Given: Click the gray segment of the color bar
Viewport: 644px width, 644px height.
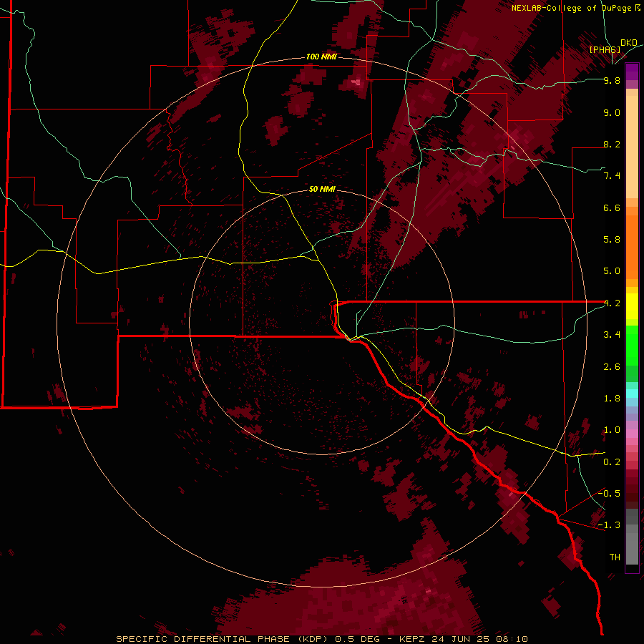Looking at the screenshot, I should tap(632, 537).
